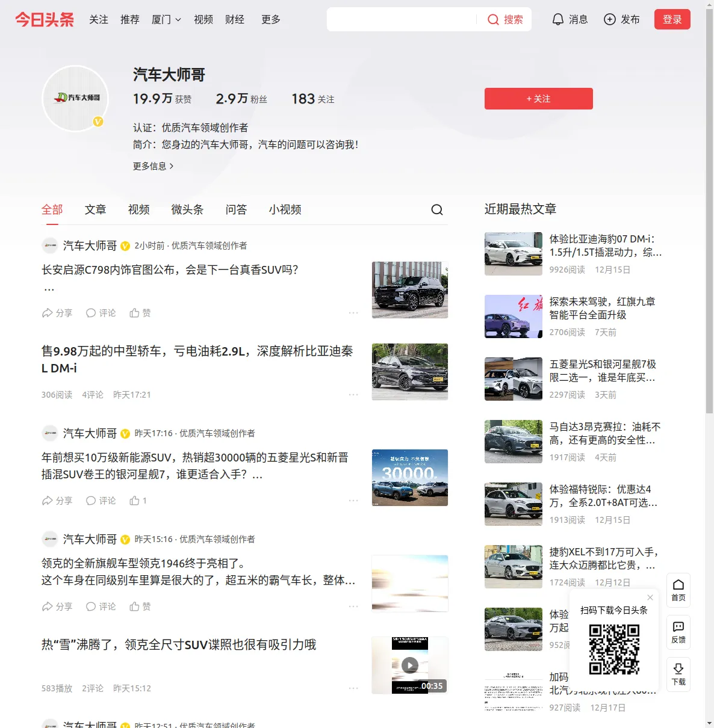Like the 长安启源C798 post
The width and height of the screenshot is (714, 728).
tap(140, 313)
